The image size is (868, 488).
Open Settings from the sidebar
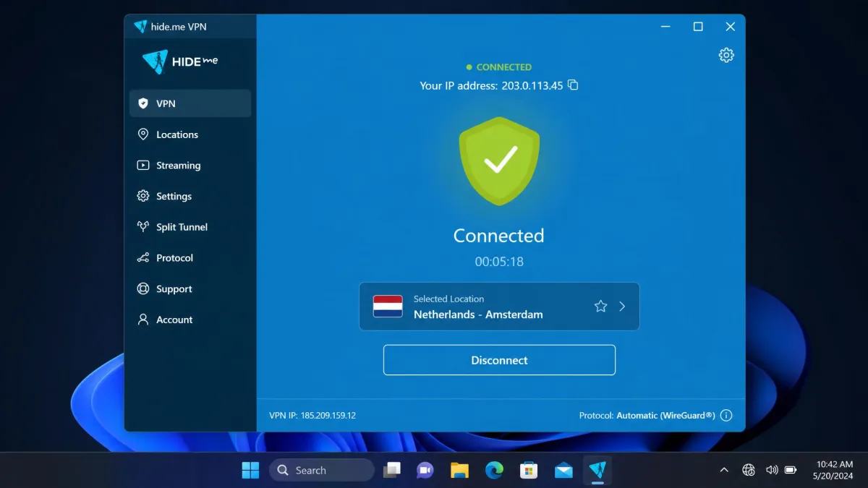pyautogui.click(x=190, y=196)
